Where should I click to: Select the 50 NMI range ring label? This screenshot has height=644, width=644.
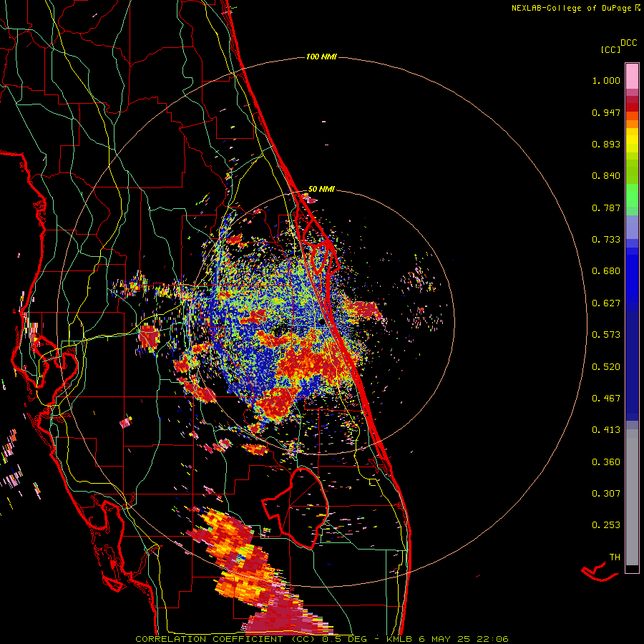click(321, 190)
